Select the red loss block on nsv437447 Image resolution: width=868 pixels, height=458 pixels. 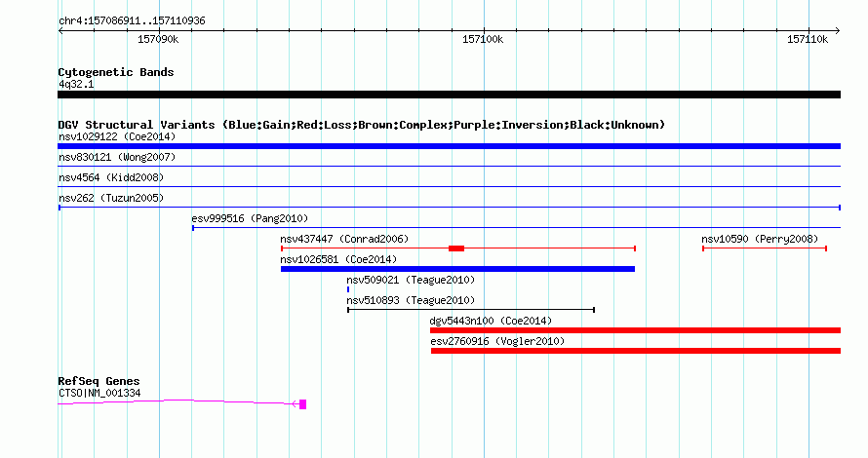point(456,248)
